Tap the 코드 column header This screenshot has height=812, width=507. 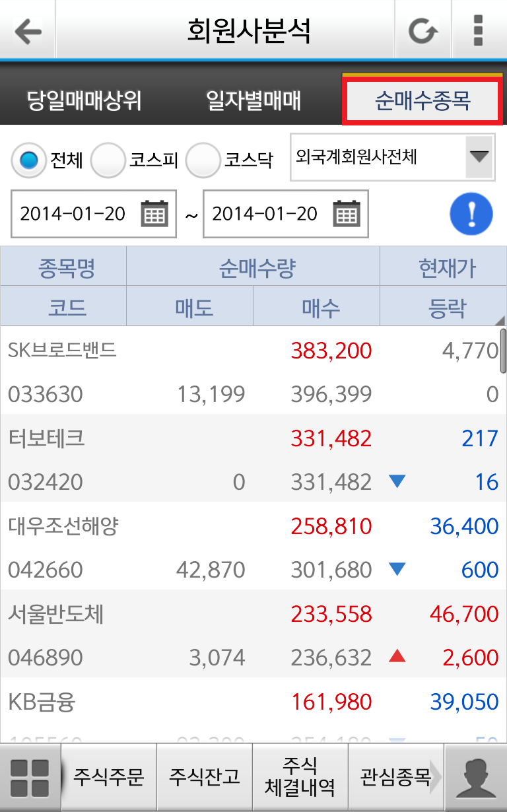[x=63, y=306]
